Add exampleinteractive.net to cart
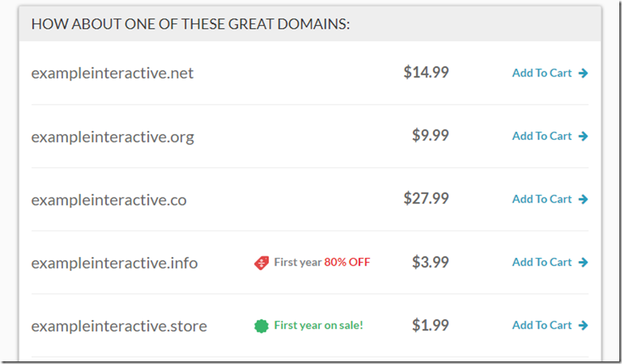The image size is (622, 364). tap(542, 73)
